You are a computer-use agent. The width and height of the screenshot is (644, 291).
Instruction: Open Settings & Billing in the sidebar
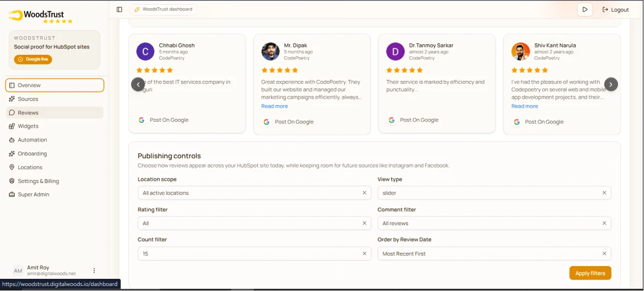[x=54, y=181]
